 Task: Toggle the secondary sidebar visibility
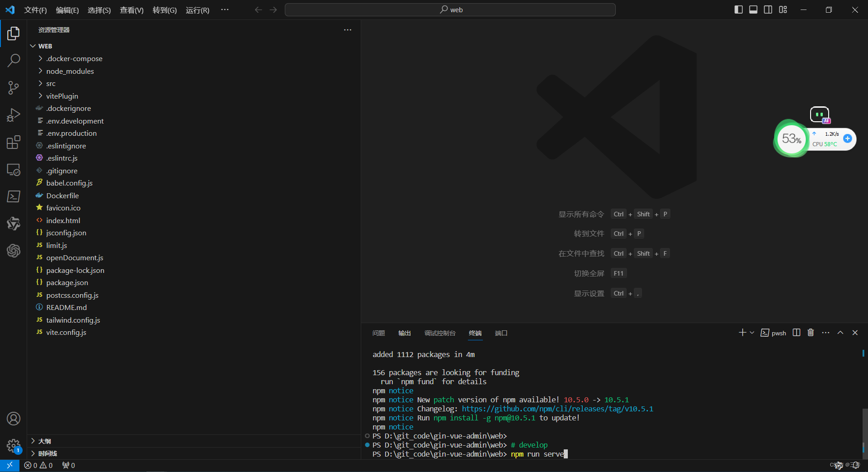[768, 9]
